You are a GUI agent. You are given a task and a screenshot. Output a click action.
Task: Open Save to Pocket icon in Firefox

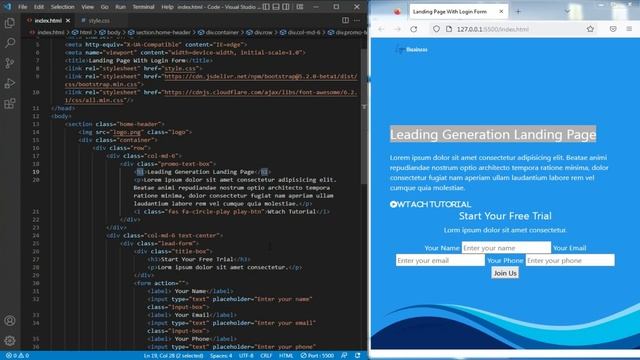(x=613, y=29)
